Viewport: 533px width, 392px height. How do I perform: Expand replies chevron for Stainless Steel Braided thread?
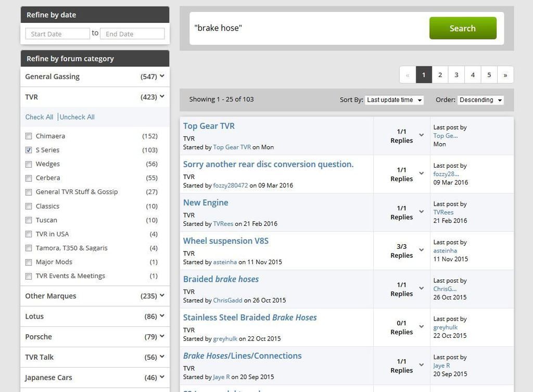pyautogui.click(x=422, y=327)
